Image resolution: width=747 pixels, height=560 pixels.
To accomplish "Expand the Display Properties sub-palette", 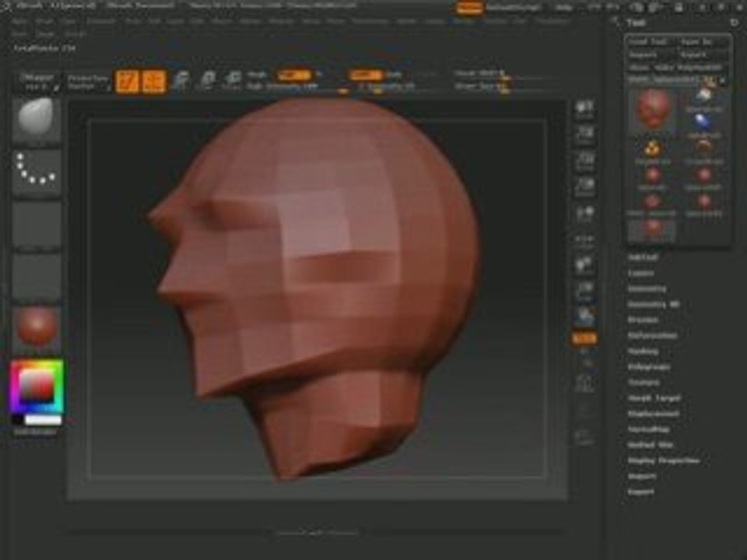I will click(x=664, y=460).
